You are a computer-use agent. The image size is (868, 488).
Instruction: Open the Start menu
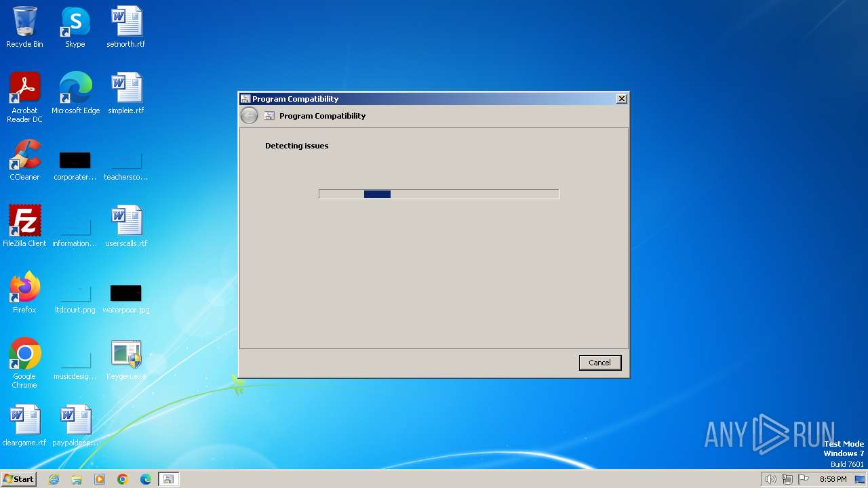19,479
